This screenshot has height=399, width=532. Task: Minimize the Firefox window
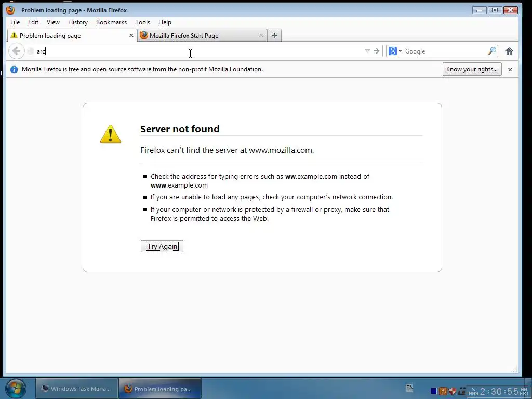coord(479,10)
